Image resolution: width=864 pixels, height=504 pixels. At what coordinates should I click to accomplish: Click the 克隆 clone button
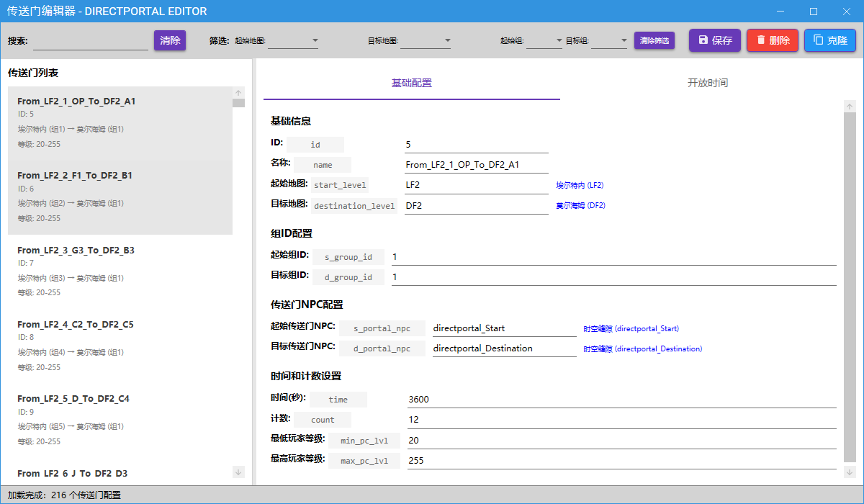click(x=829, y=40)
